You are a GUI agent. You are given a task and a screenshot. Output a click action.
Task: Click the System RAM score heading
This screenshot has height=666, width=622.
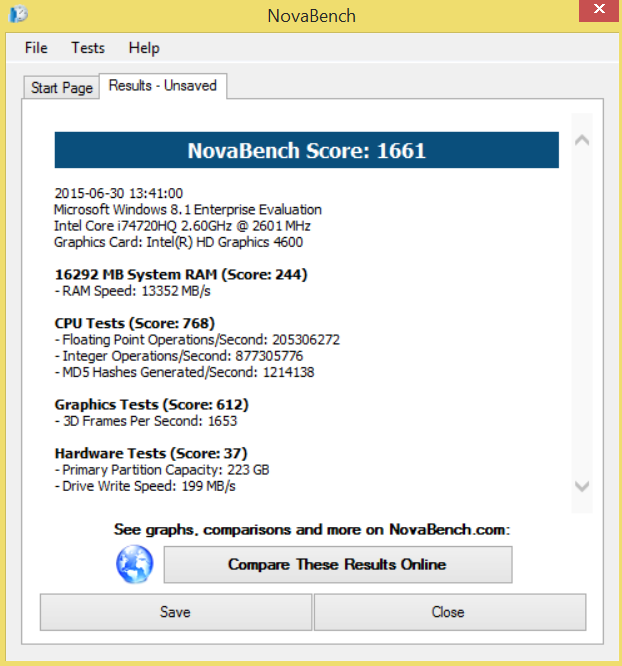(x=180, y=274)
